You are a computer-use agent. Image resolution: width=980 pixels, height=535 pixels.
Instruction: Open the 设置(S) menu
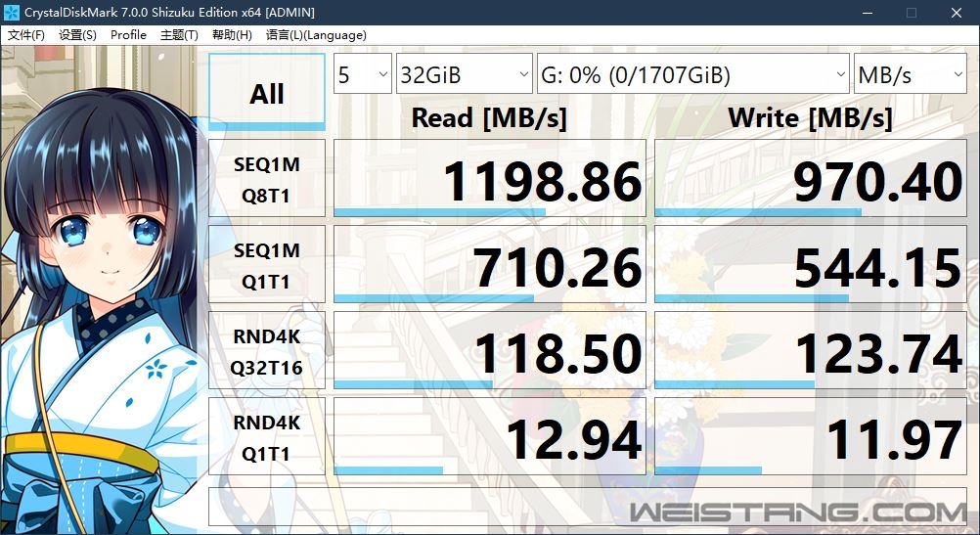click(x=77, y=35)
